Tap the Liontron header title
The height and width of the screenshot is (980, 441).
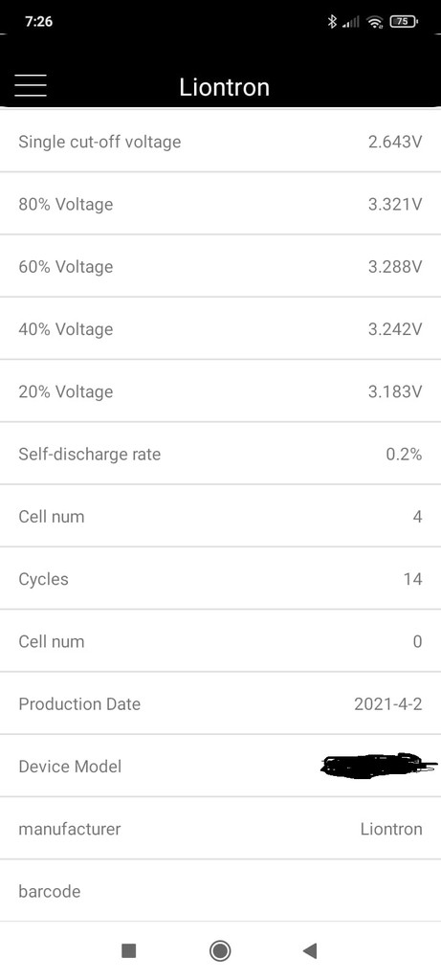point(224,87)
